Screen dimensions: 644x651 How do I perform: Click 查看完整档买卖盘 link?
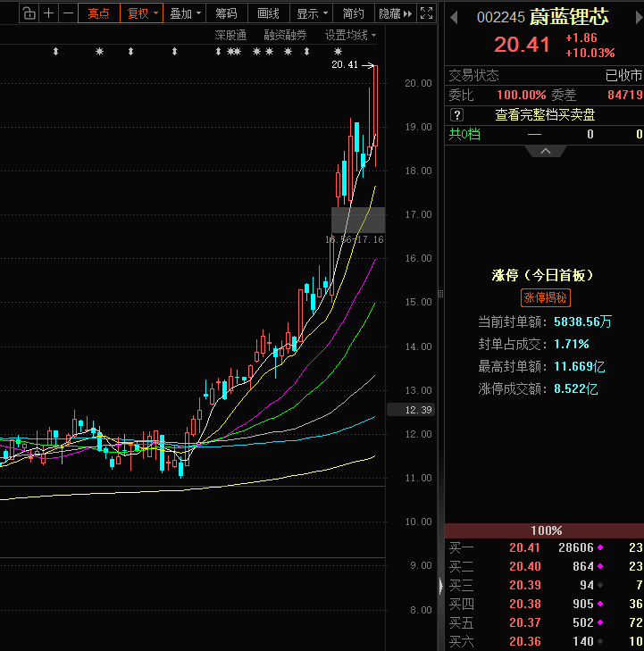point(545,115)
